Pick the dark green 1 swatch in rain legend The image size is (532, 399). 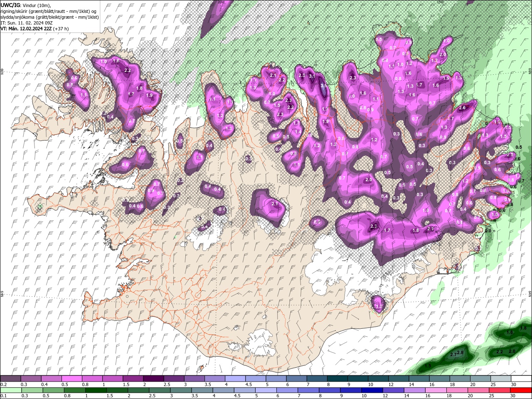click(96, 390)
